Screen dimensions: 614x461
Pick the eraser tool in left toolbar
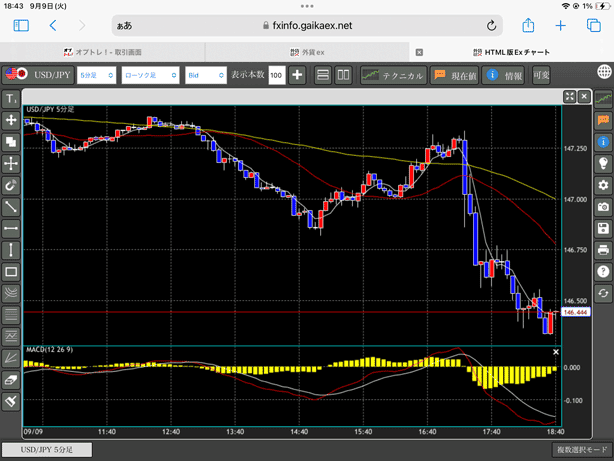(11, 380)
